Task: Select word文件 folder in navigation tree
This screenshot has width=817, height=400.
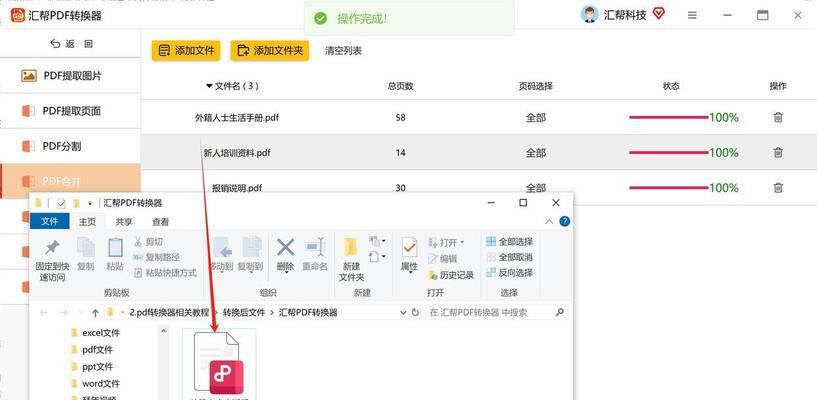Action: coord(95,383)
